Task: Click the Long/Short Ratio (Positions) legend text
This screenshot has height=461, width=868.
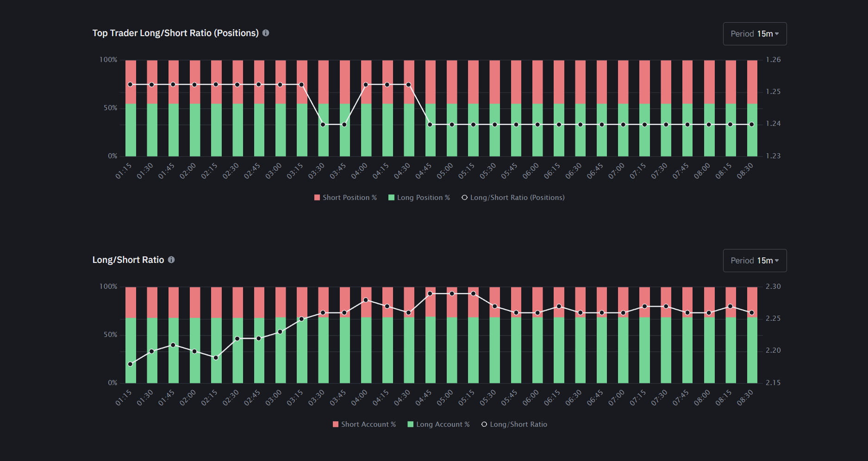Action: (517, 197)
